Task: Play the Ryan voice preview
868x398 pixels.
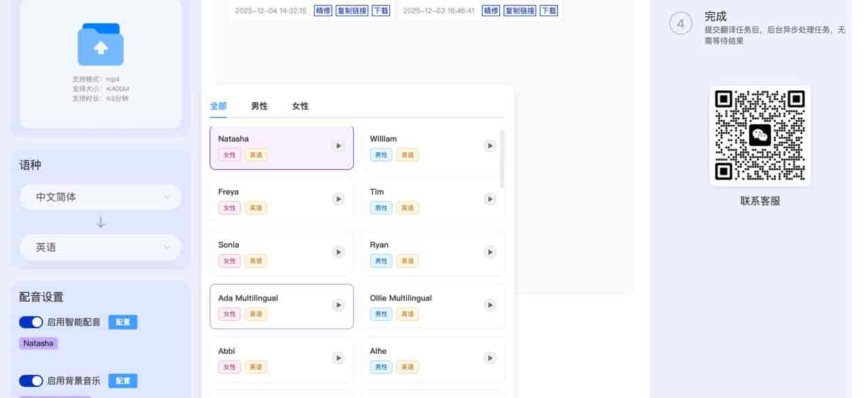Action: (490, 252)
